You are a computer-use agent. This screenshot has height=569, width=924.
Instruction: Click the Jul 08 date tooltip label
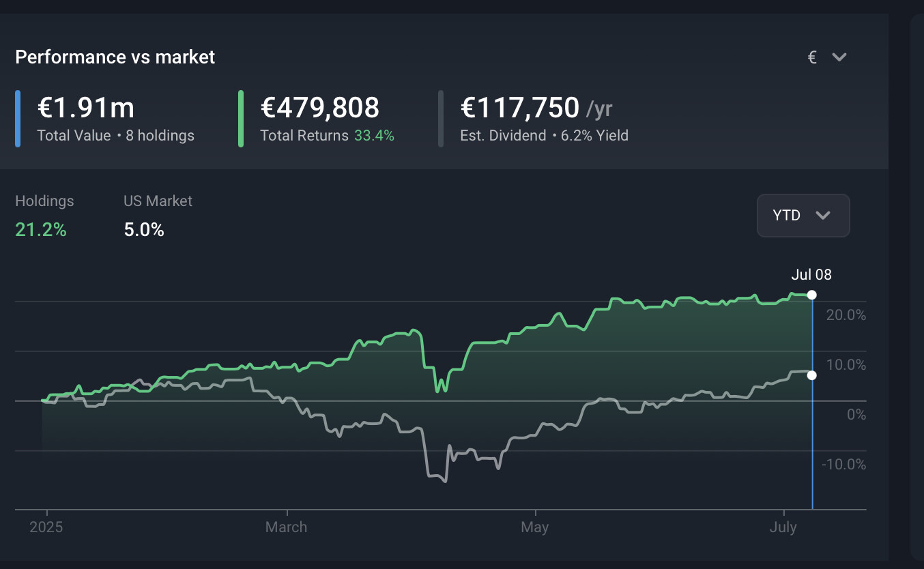811,275
